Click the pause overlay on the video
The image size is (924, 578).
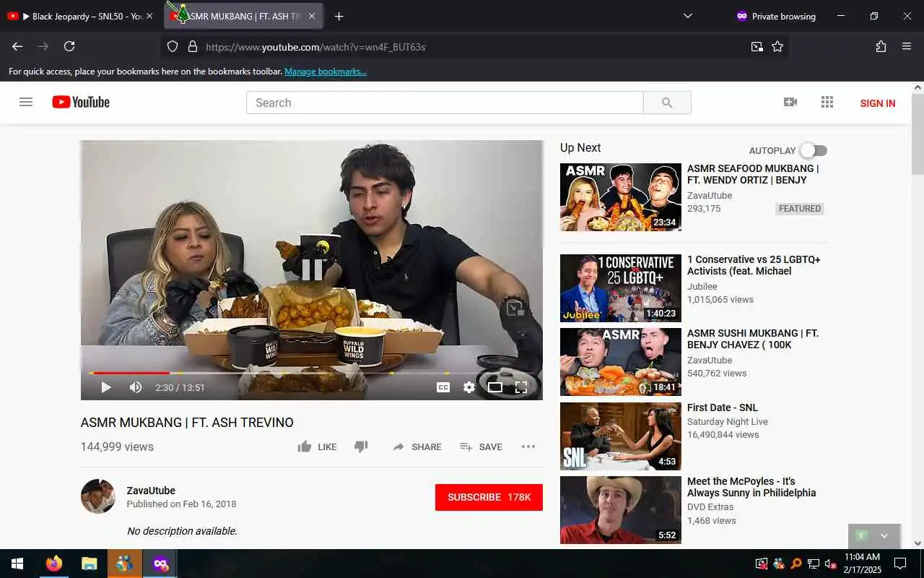coord(312,269)
